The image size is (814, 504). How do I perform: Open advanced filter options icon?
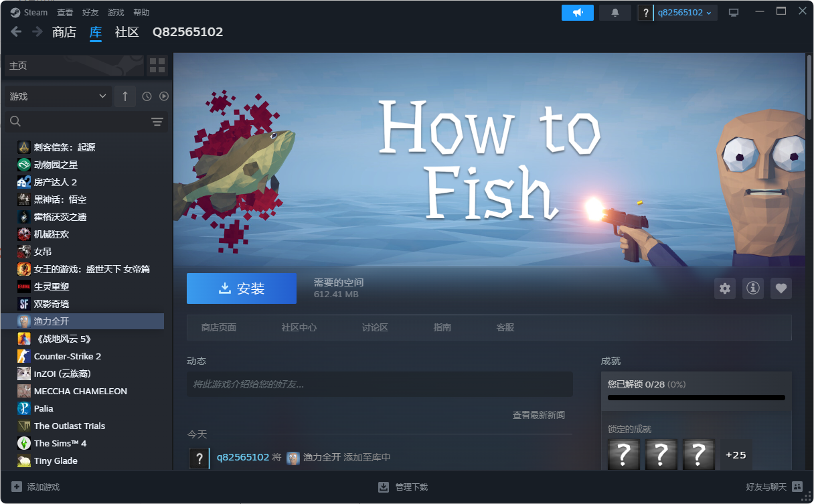157,121
